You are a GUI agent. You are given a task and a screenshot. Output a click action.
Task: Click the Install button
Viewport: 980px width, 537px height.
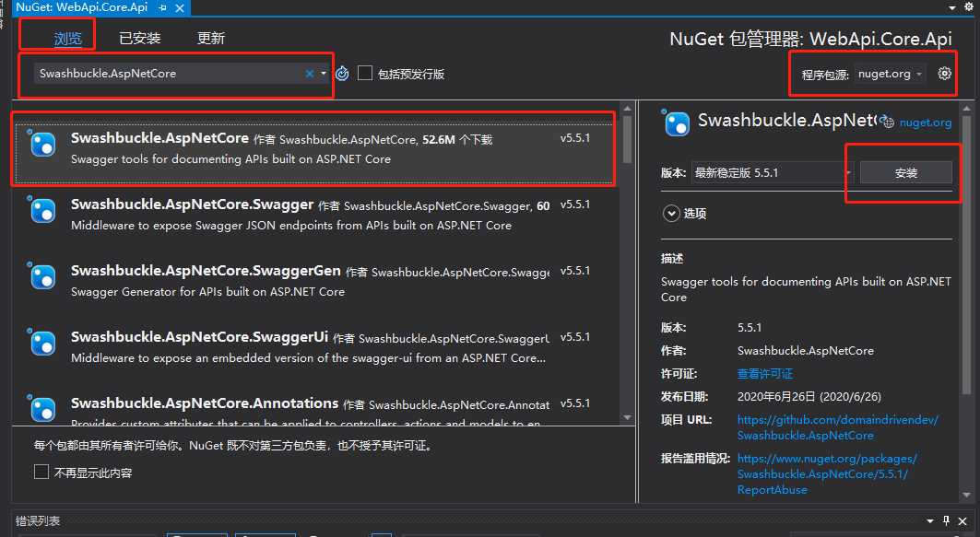click(x=905, y=173)
